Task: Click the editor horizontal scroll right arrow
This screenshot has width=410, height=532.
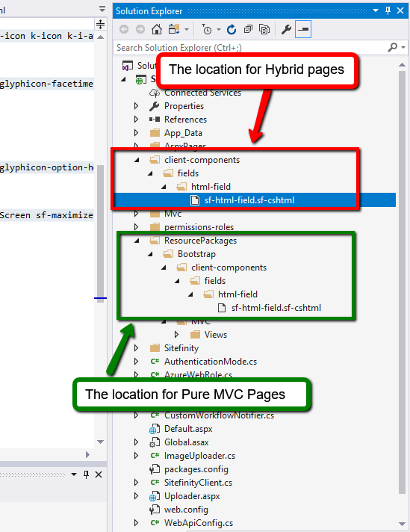Action: (88, 454)
